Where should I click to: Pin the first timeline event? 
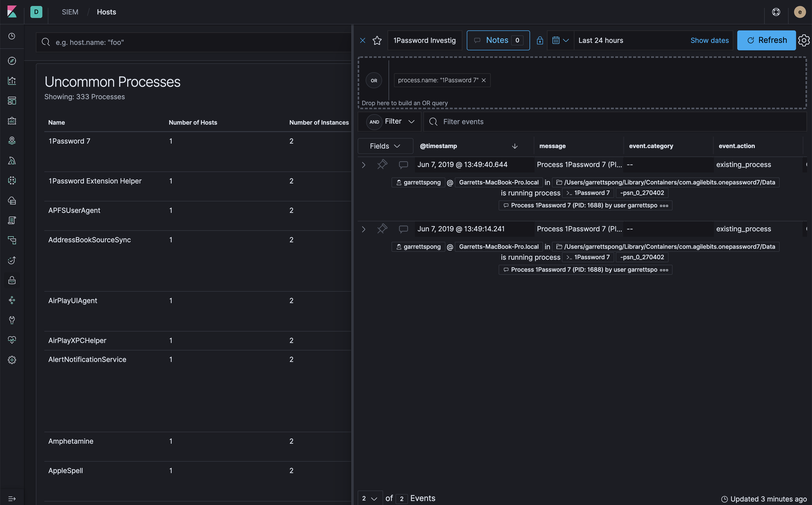click(x=382, y=164)
